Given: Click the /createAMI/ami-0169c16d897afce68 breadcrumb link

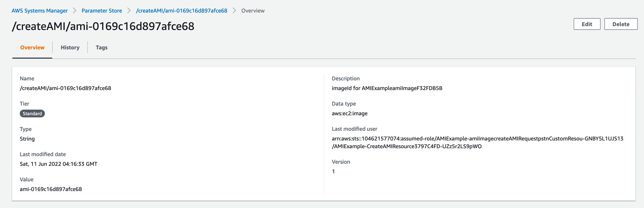Looking at the screenshot, I should click(x=182, y=11).
